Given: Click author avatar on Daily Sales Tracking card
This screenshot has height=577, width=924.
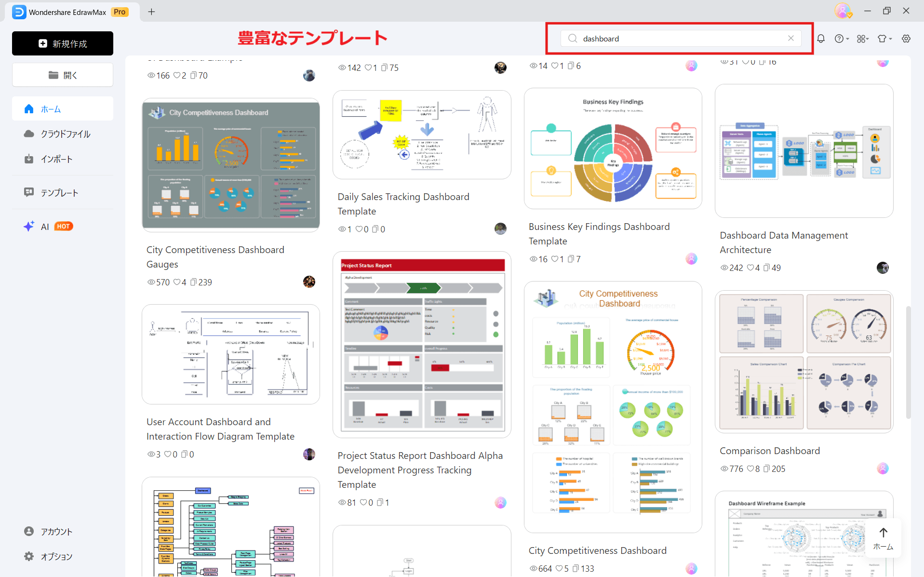Looking at the screenshot, I should tap(500, 228).
